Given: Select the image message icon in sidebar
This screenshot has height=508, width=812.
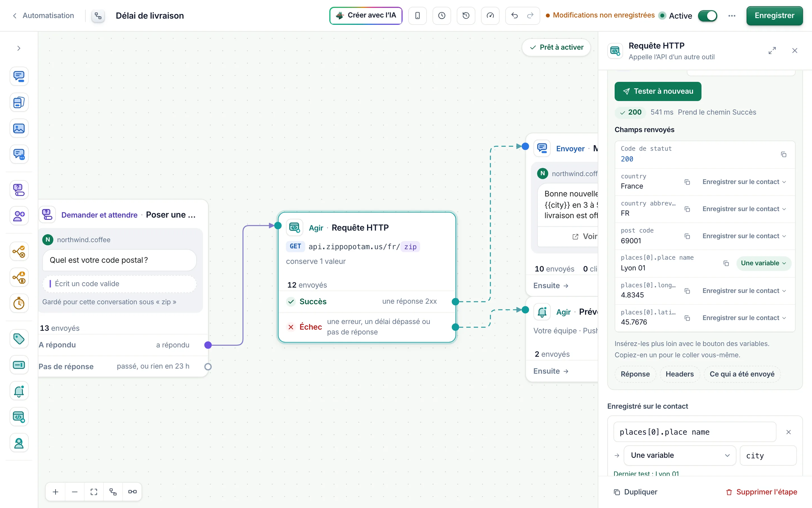Looking at the screenshot, I should tap(19, 128).
